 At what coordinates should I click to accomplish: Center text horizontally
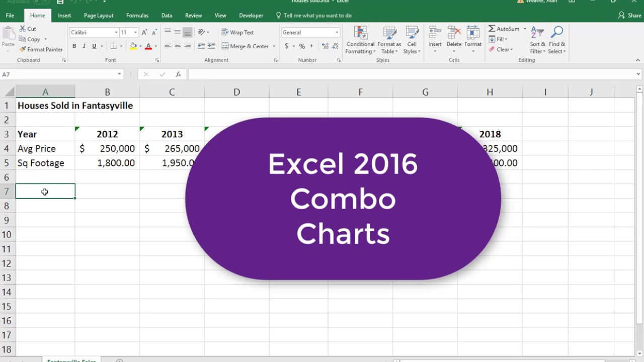click(x=178, y=46)
